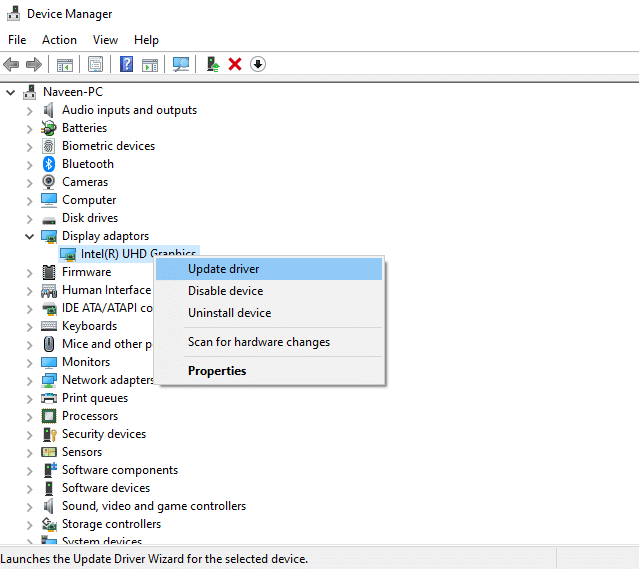The image size is (639, 569).
Task: Click the Scan for hardware changes toolbar icon
Action: click(x=181, y=65)
